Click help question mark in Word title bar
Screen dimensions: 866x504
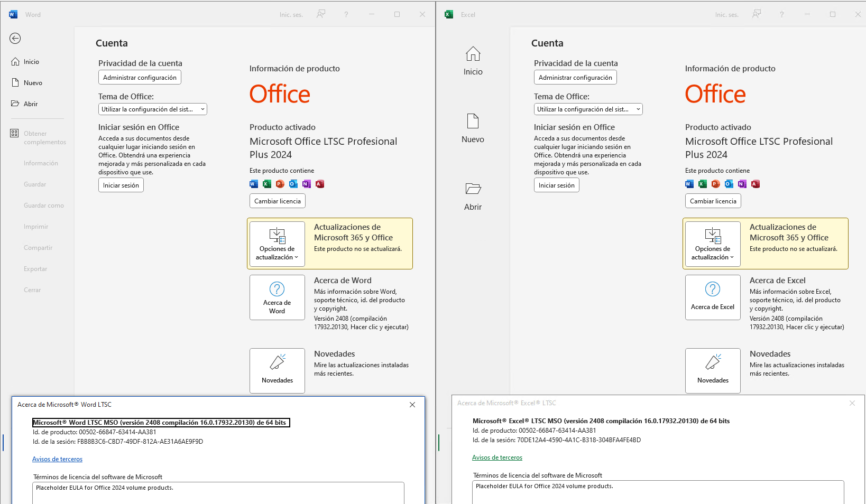[346, 14]
